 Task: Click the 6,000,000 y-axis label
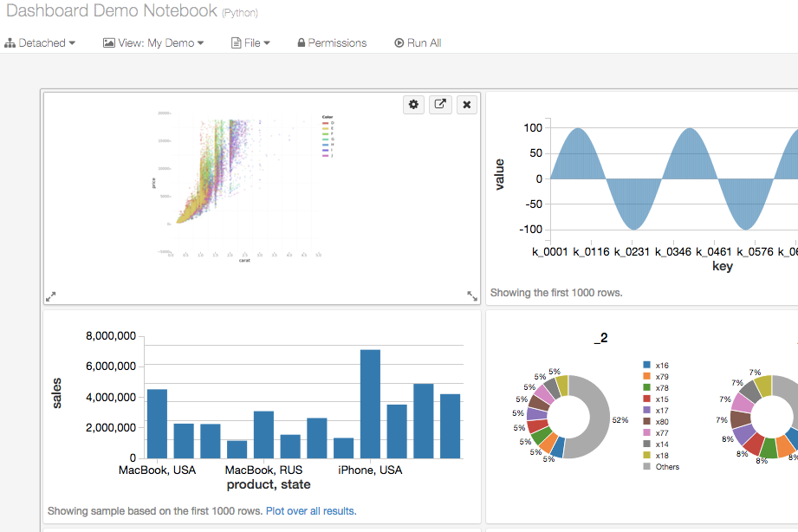(111, 366)
